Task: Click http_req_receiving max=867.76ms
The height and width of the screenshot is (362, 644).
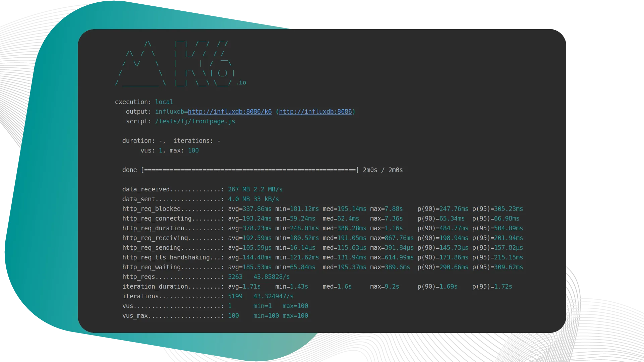Action: pos(392,238)
